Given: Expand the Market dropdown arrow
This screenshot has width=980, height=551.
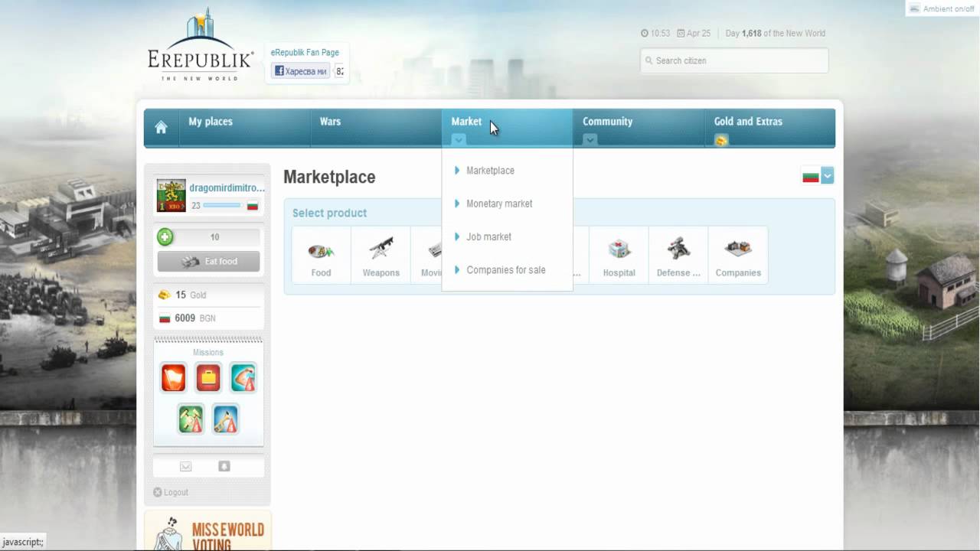Looking at the screenshot, I should (458, 140).
